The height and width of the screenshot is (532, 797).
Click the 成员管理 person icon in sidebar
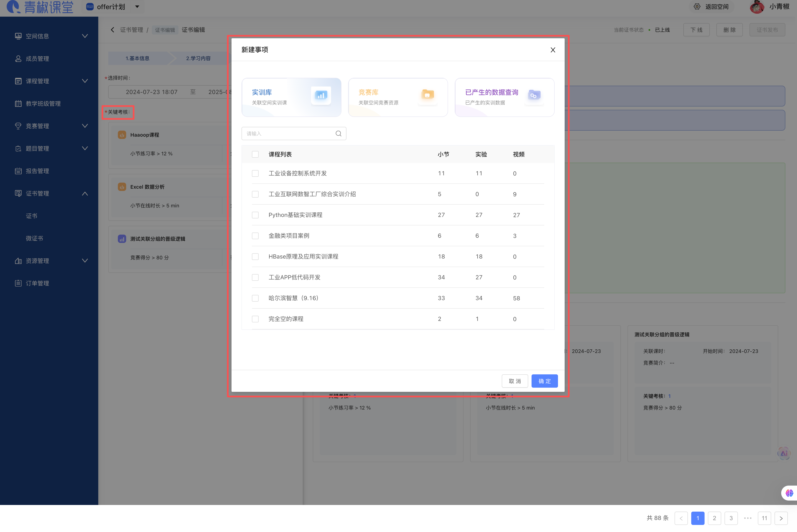pyautogui.click(x=18, y=59)
